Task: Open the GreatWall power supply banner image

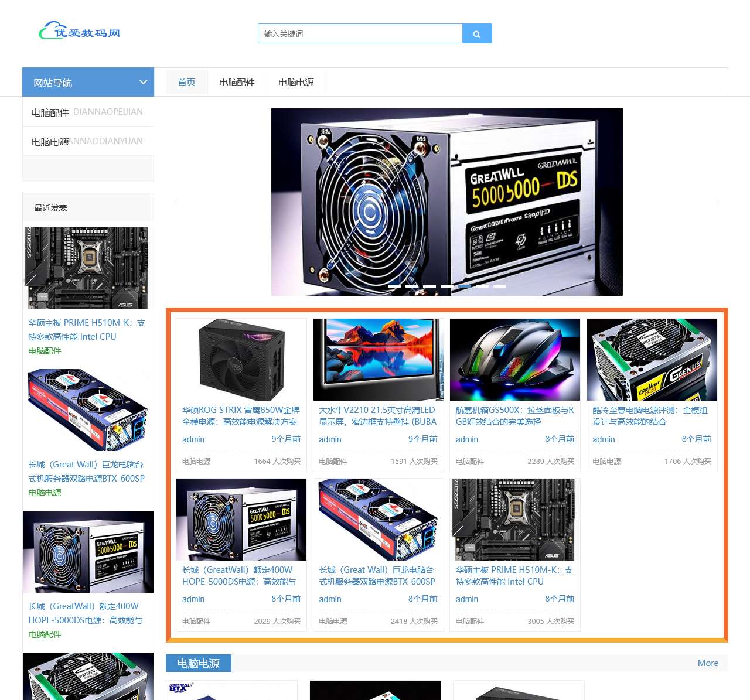Action: click(x=446, y=202)
